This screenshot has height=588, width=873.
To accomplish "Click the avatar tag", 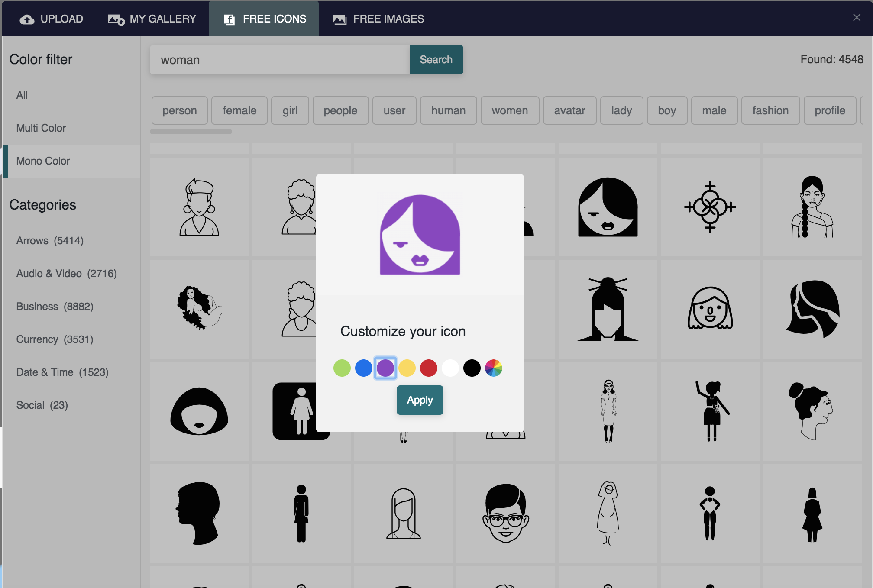I will 570,110.
